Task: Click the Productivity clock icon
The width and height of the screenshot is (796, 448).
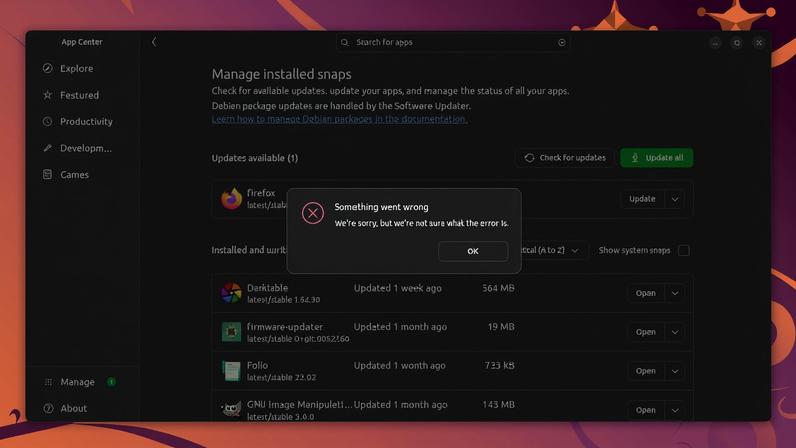Action: [x=47, y=121]
